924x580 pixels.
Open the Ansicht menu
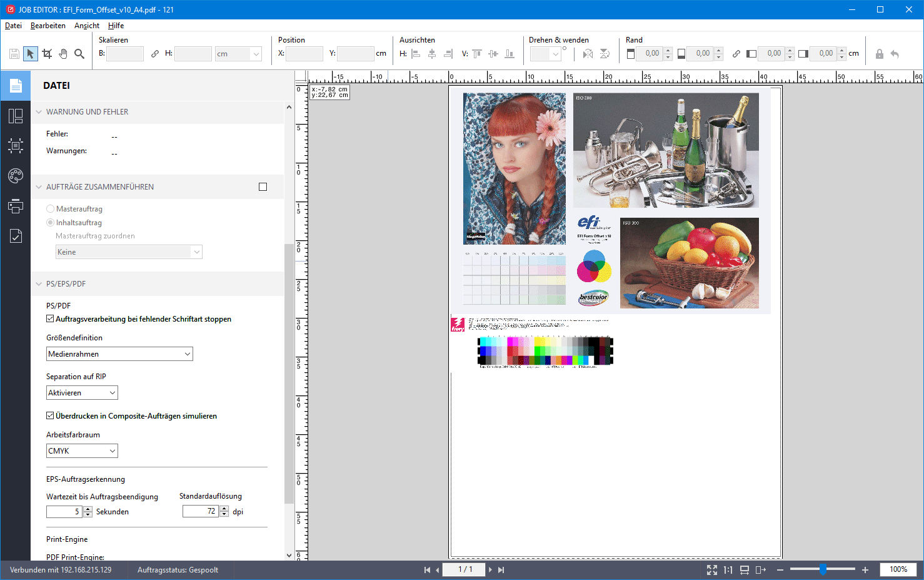coord(87,26)
